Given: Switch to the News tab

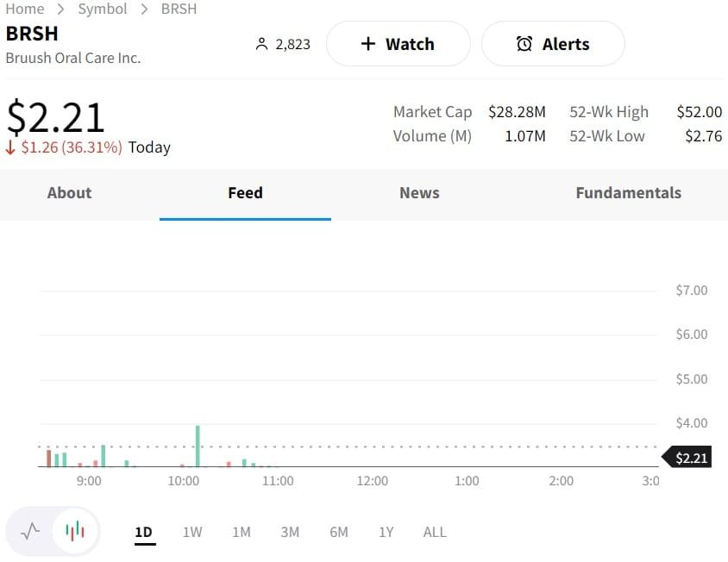Looking at the screenshot, I should [x=419, y=193].
